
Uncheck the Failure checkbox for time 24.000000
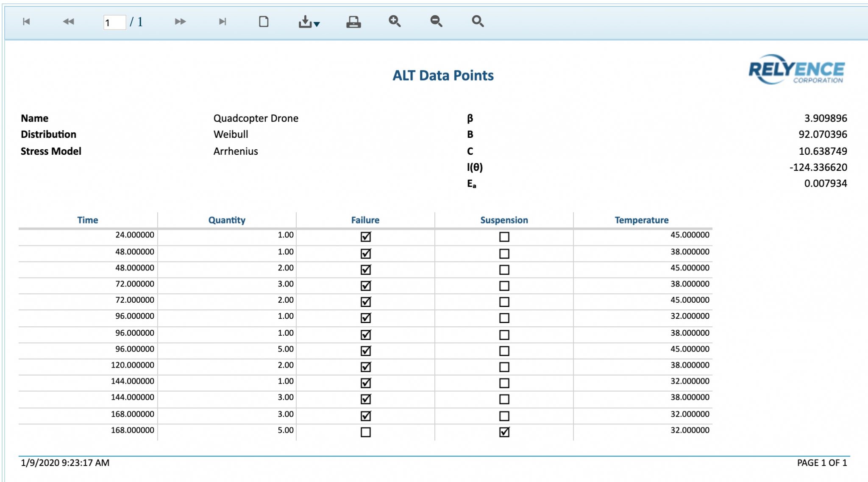364,237
